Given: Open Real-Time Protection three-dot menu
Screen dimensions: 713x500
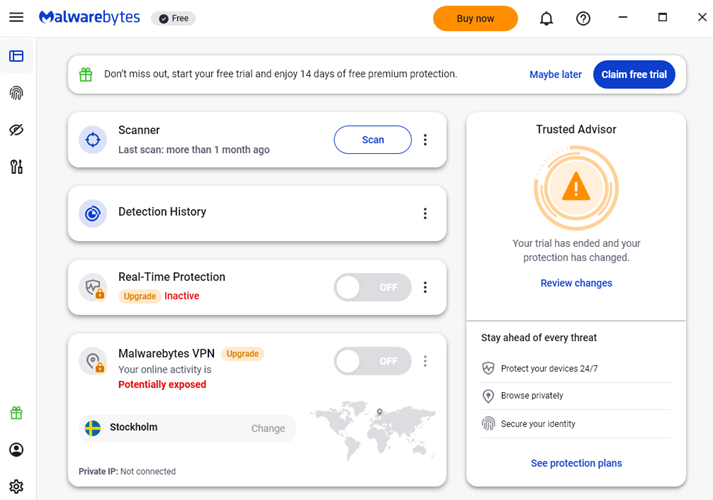Looking at the screenshot, I should [425, 287].
